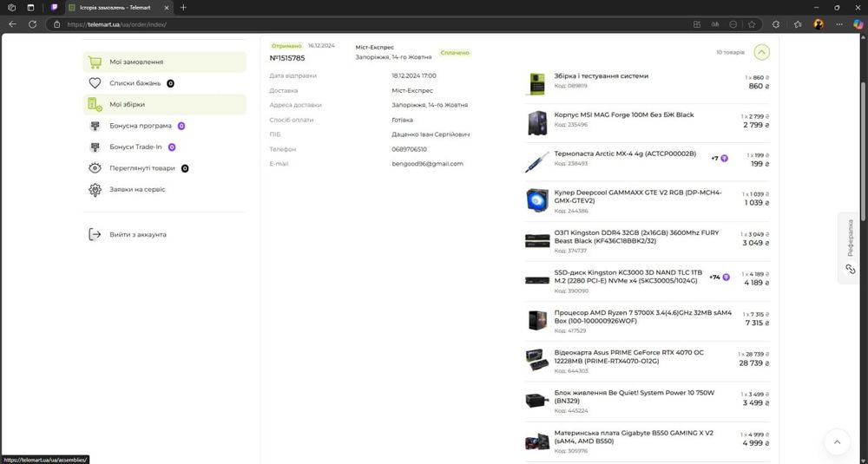Click the RTX 4070 graphics card thumbnail

click(537, 361)
